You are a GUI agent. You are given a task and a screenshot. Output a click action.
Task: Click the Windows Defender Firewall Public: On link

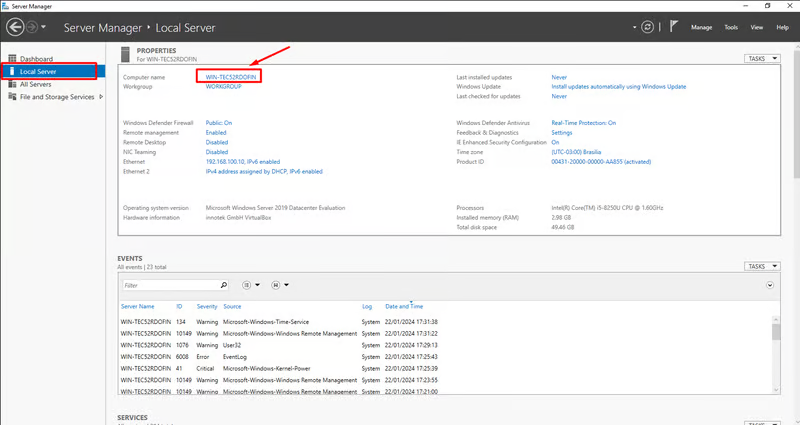[x=219, y=122]
